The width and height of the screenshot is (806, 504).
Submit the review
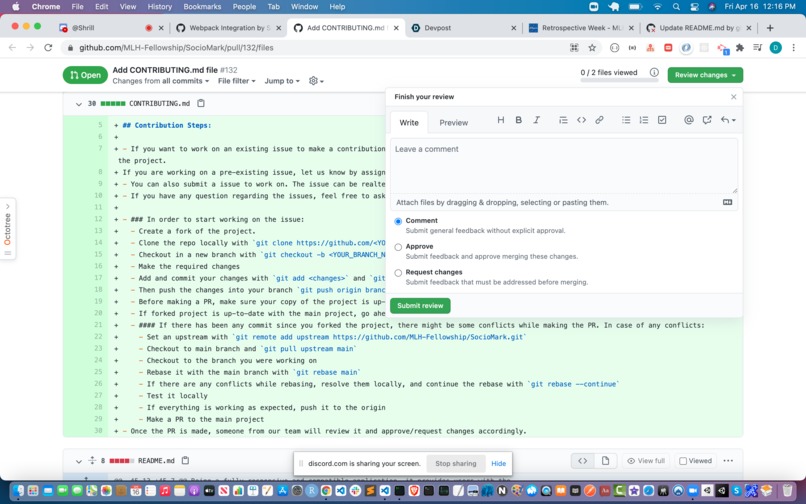420,305
